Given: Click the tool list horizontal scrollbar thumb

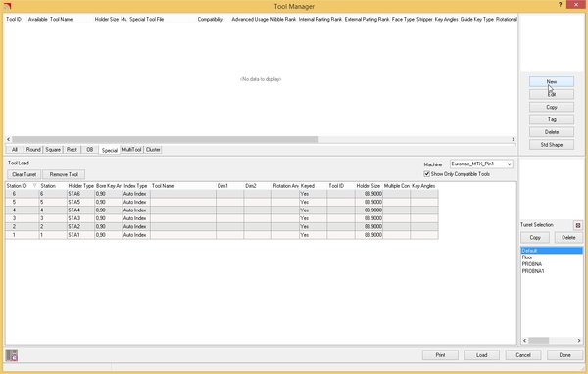Looking at the screenshot, I should pos(165,139).
